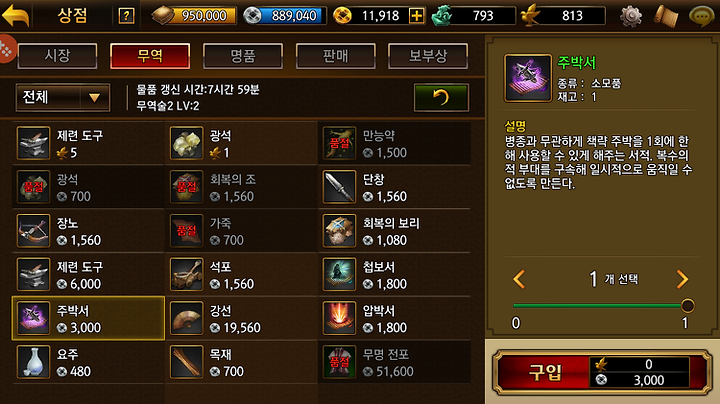Open settings gear icon

click(631, 16)
